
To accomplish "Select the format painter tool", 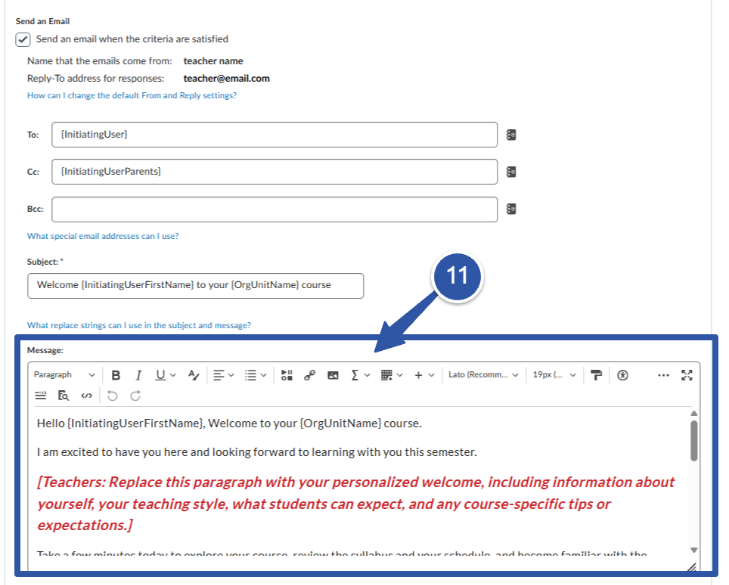I will [596, 375].
